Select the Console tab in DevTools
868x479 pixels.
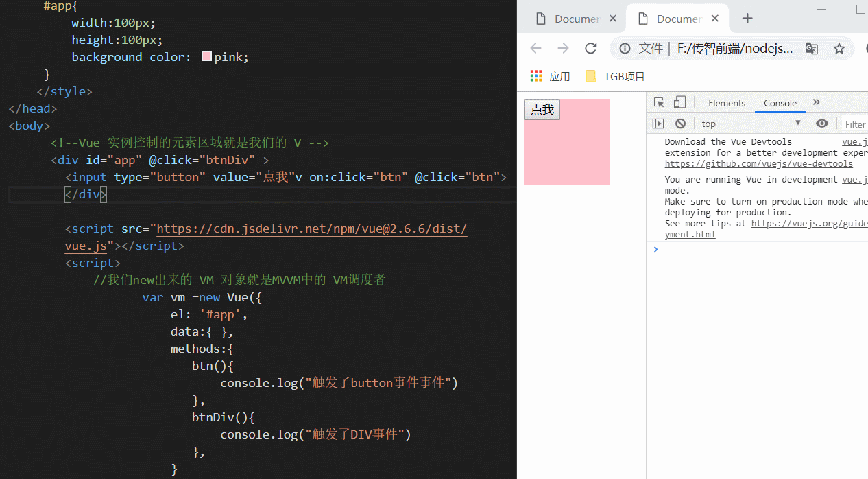pos(780,103)
